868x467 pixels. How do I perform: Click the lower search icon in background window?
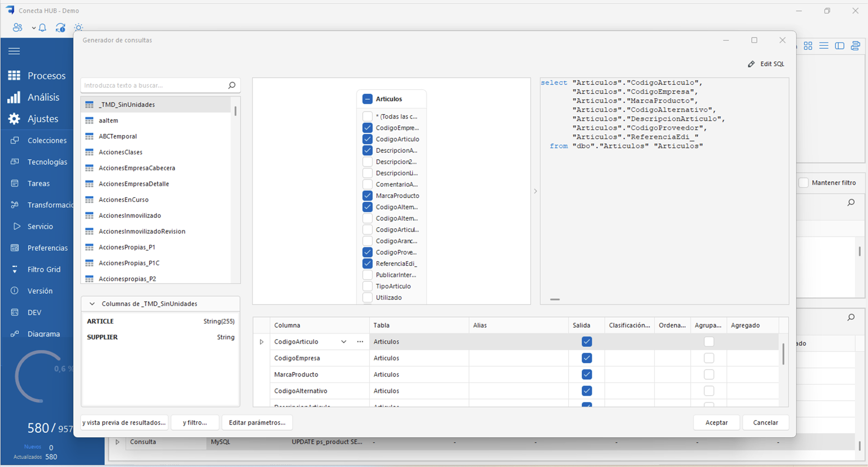pos(851,318)
